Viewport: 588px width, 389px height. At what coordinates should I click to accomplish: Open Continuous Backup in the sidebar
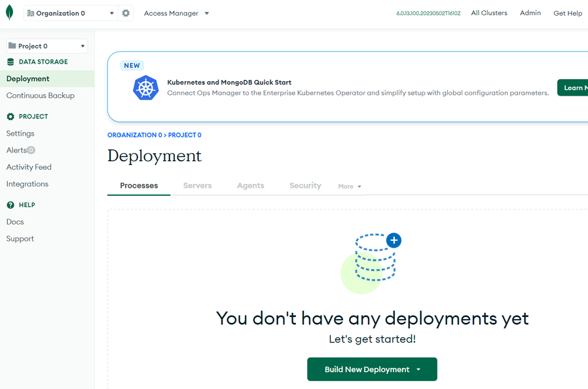coord(41,96)
